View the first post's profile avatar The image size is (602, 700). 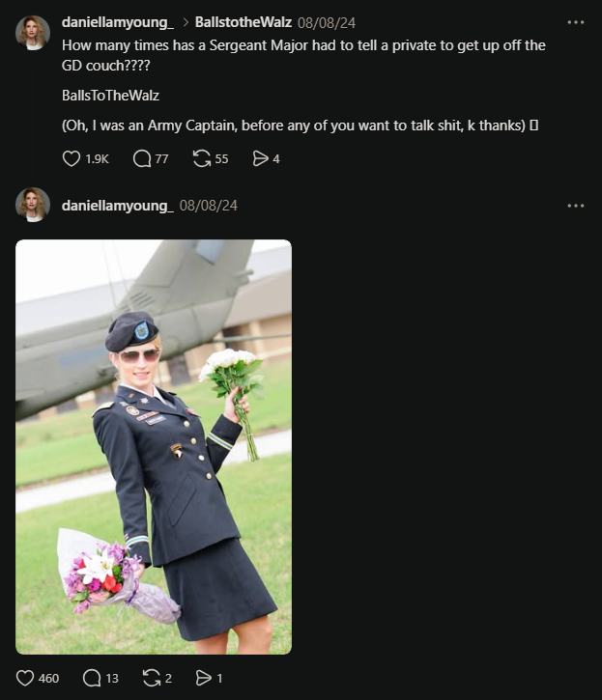33,33
